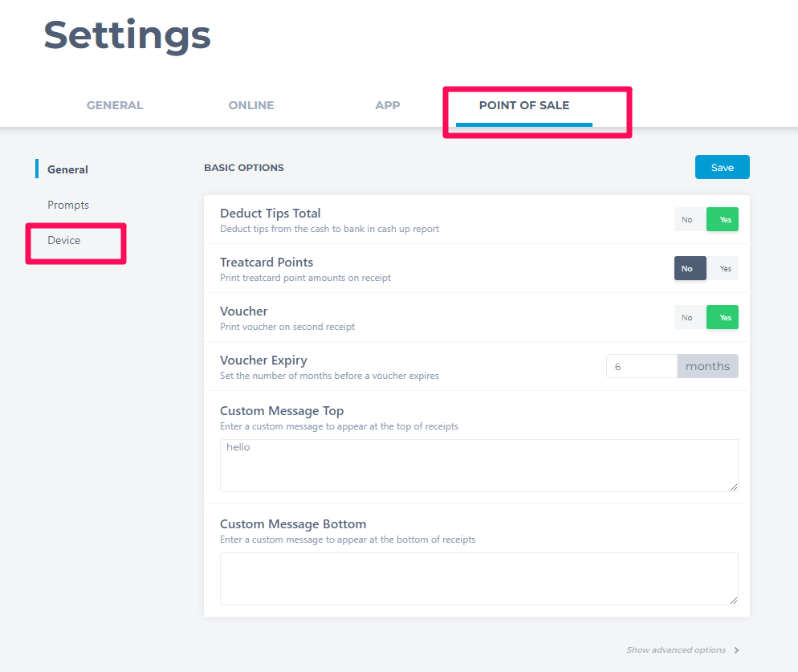
Task: Switch to the GENERAL settings tab
Action: click(115, 105)
